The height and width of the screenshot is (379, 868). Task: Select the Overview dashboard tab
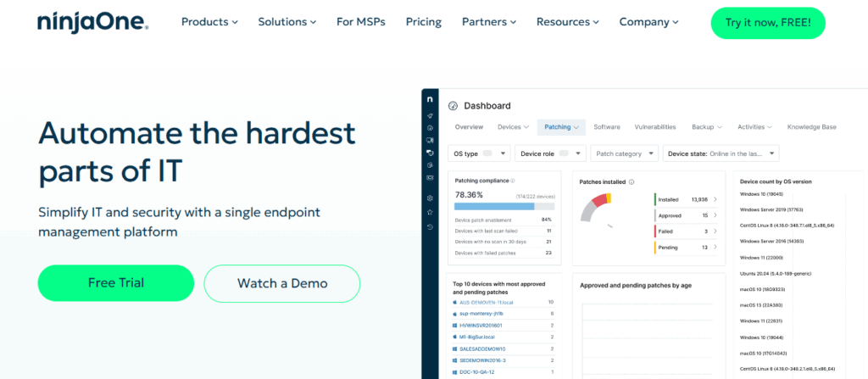point(469,127)
